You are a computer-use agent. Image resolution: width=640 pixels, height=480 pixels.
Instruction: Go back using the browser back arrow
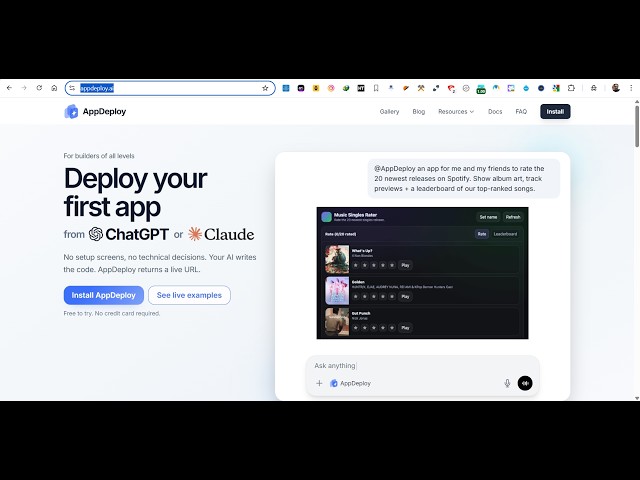9,88
